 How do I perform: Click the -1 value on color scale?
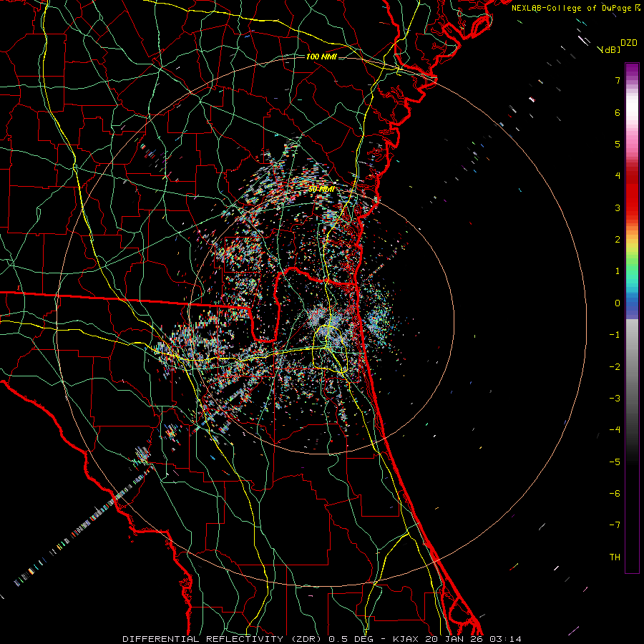(615, 335)
